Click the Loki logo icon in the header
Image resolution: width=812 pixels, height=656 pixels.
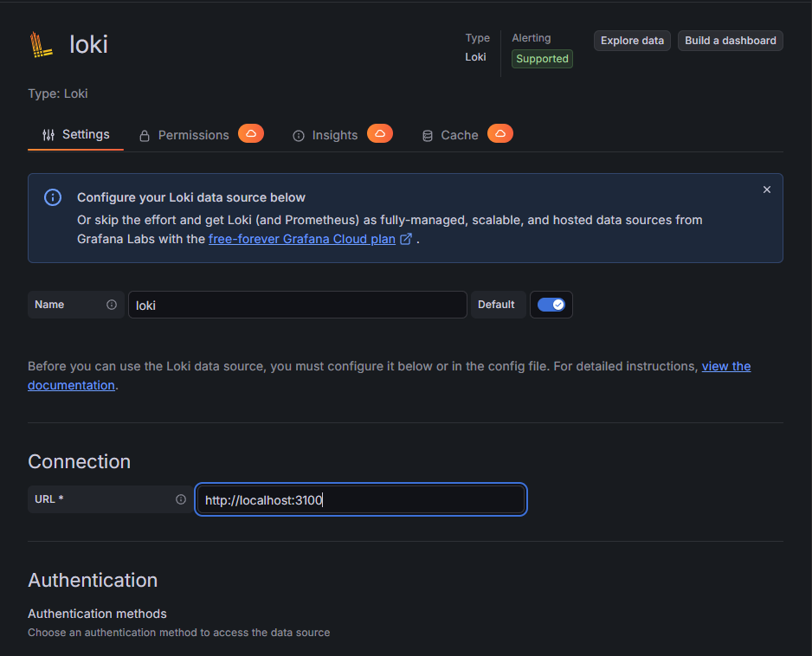pyautogui.click(x=42, y=44)
